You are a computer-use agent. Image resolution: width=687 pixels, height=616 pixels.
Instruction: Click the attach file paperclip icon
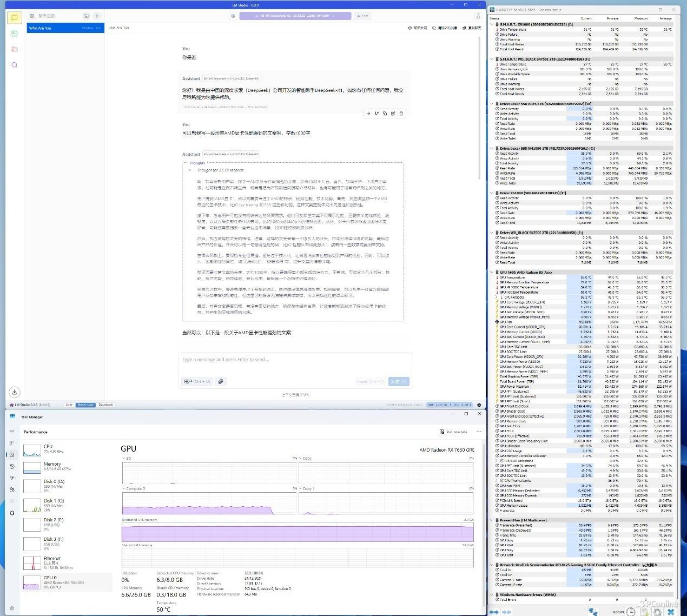[x=221, y=381]
